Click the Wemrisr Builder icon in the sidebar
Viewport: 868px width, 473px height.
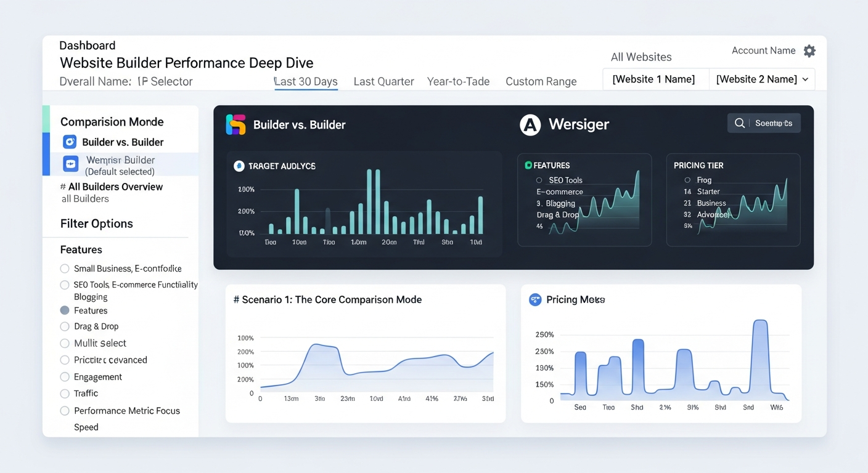[70, 163]
